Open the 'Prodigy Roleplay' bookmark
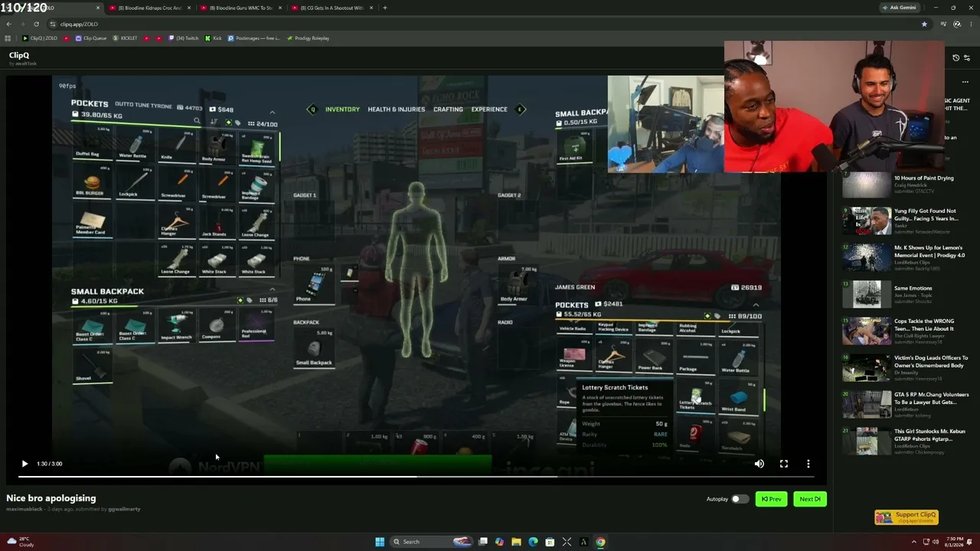980x551 pixels. pyautogui.click(x=308, y=38)
